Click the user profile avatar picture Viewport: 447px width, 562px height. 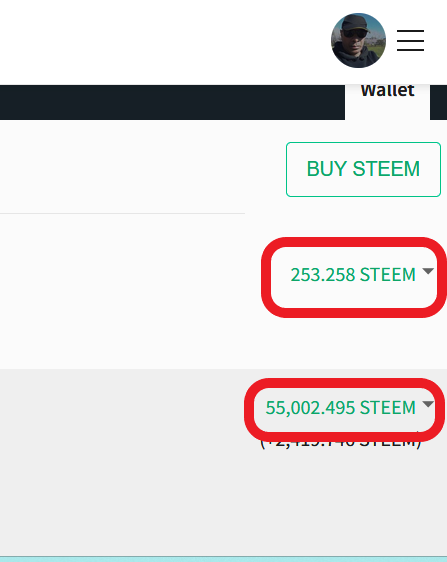[358, 41]
